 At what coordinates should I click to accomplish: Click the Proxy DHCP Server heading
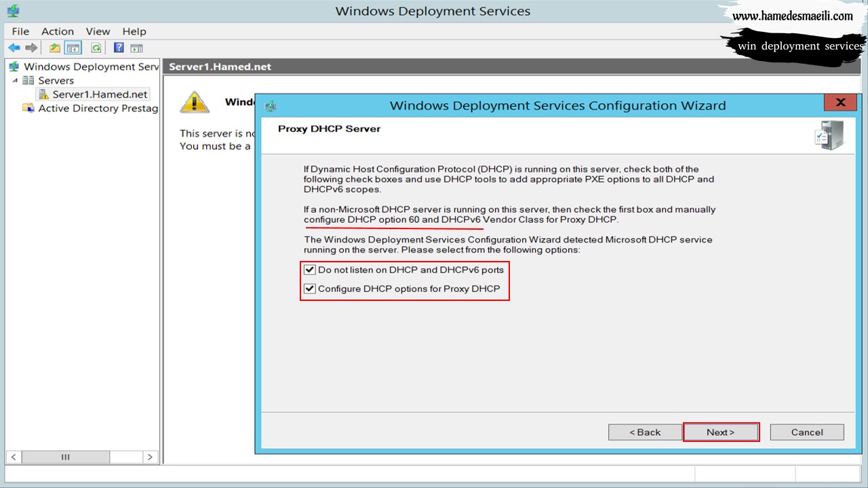click(329, 129)
